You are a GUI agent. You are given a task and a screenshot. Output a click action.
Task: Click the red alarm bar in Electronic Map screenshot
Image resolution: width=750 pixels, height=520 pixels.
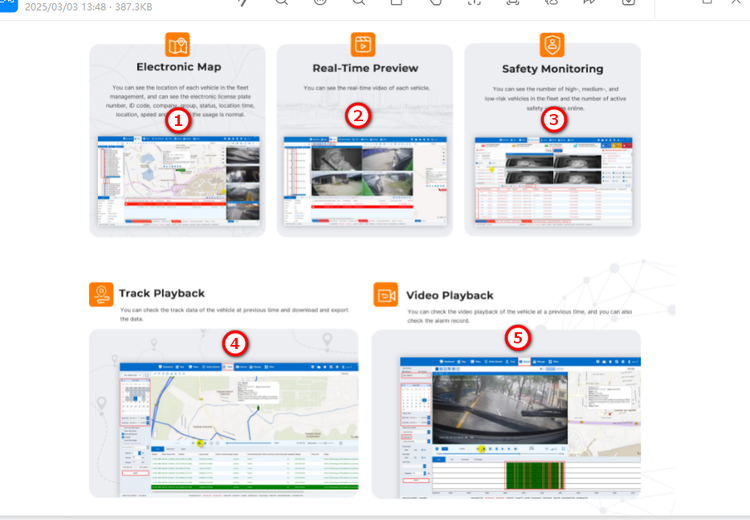tap(175, 204)
